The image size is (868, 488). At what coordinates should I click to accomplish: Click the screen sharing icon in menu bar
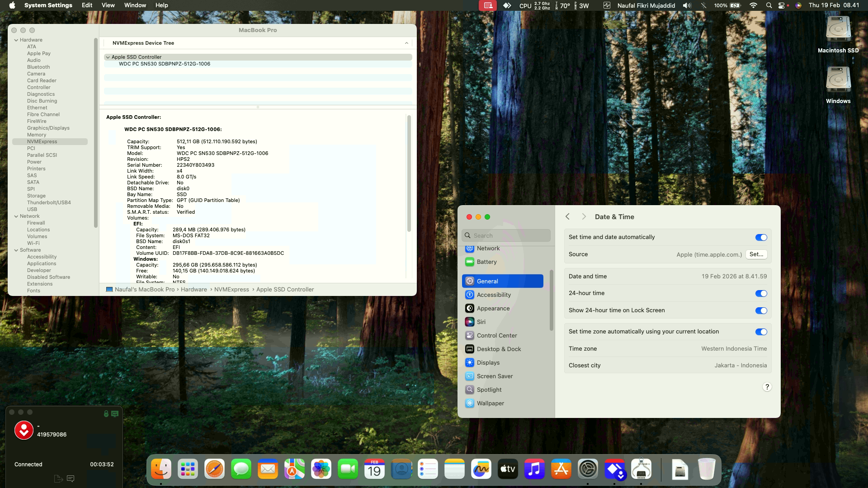[488, 5]
